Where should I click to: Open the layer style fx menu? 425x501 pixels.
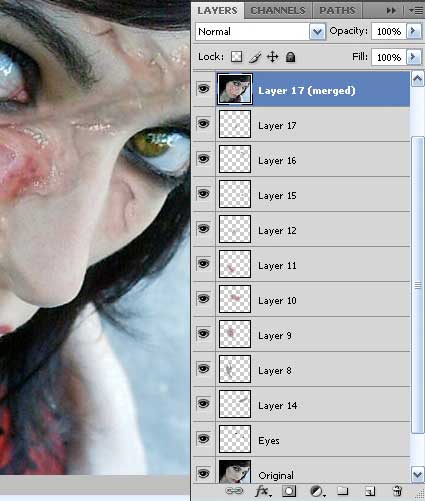263,491
